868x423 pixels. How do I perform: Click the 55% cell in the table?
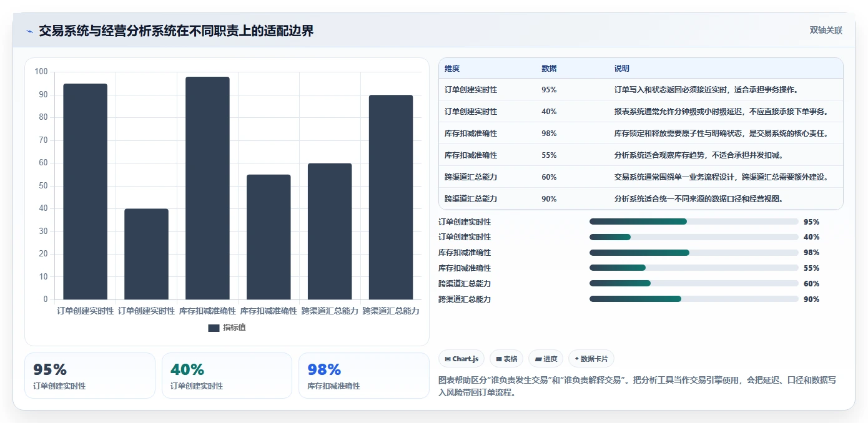click(549, 155)
